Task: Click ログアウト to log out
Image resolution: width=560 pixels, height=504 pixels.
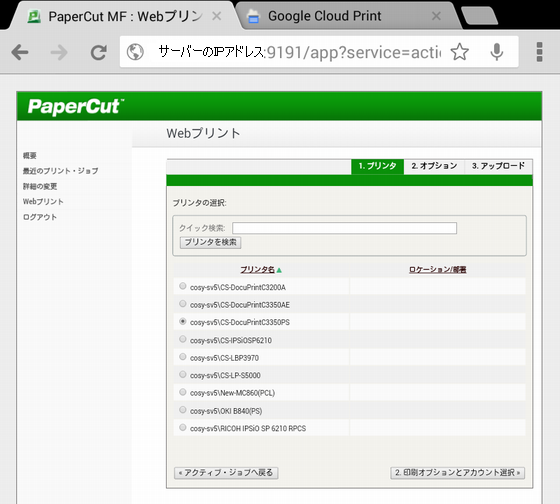Action: [40, 217]
